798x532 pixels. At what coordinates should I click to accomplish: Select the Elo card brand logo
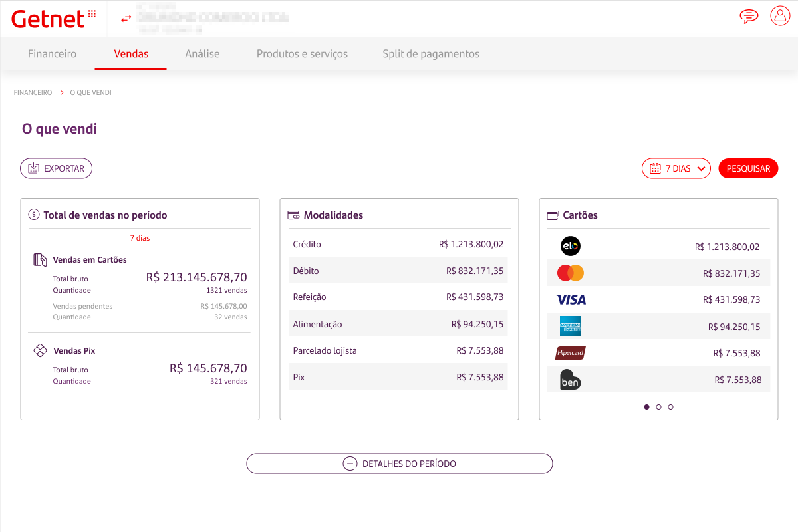570,246
